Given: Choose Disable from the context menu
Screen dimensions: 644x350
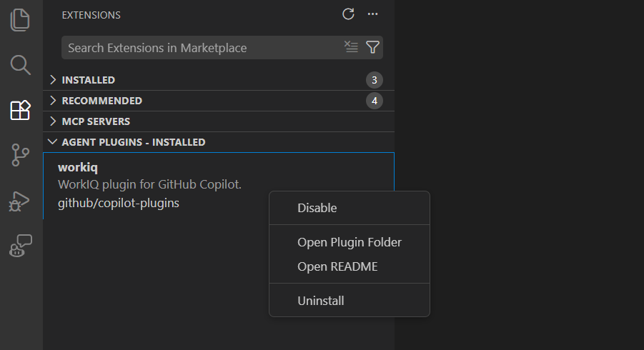Looking at the screenshot, I should click(349, 208).
